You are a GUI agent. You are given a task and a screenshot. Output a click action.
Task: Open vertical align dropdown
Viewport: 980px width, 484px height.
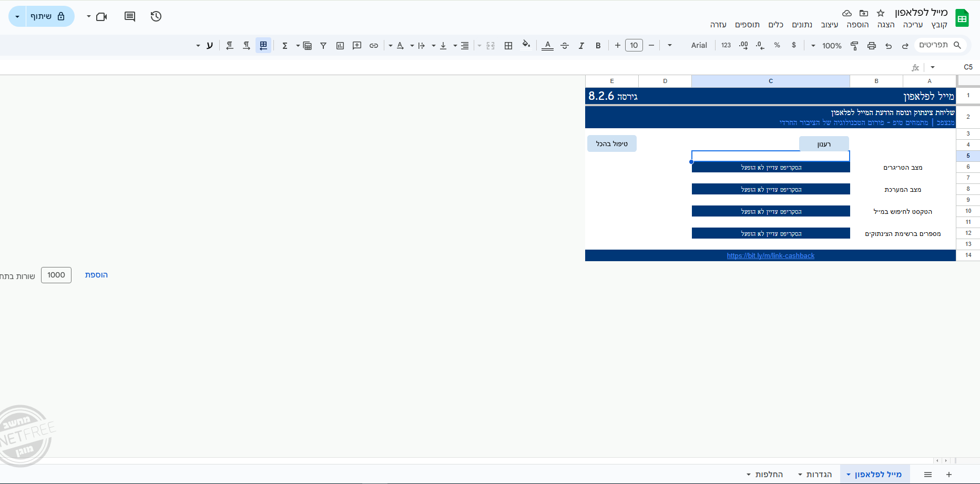[x=440, y=46]
